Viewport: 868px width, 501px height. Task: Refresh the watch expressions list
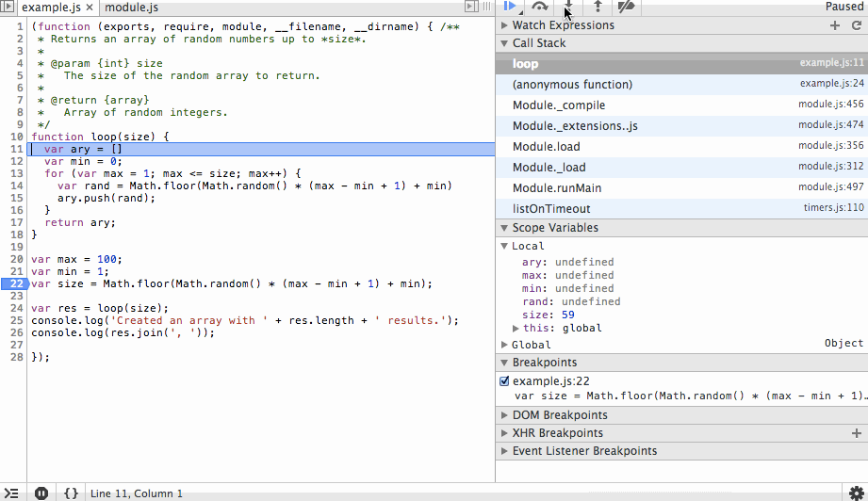coord(857,25)
